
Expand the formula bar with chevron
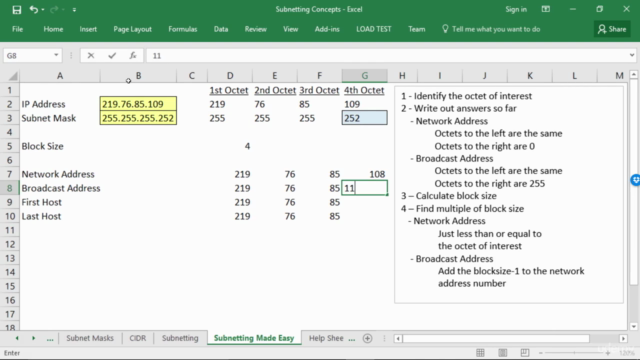coord(632,55)
